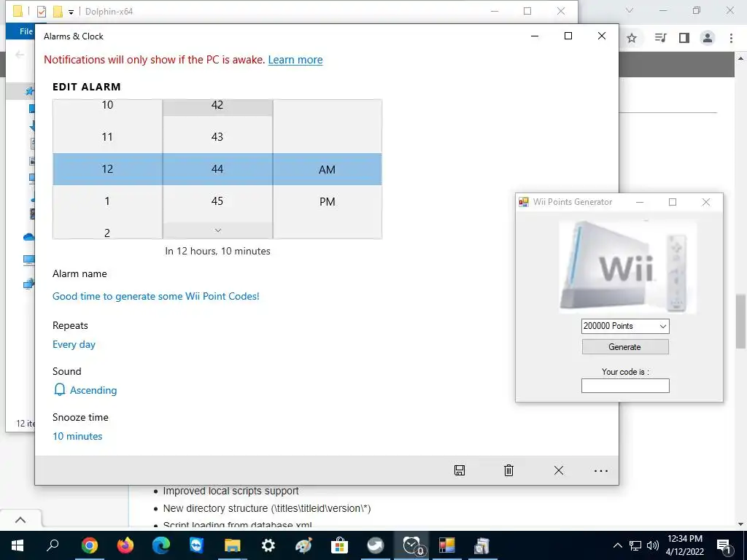747x560 pixels.
Task: Open the volume speaker tray icon
Action: click(x=653, y=545)
